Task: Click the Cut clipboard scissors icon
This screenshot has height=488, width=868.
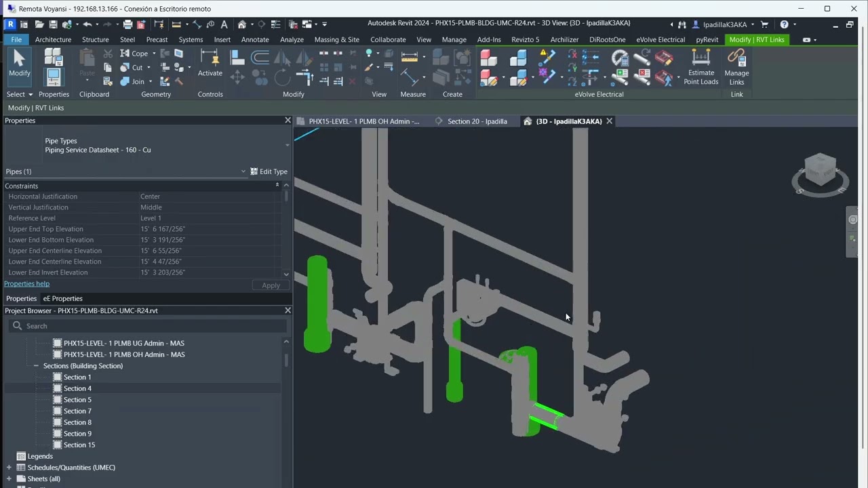Action: (x=108, y=54)
